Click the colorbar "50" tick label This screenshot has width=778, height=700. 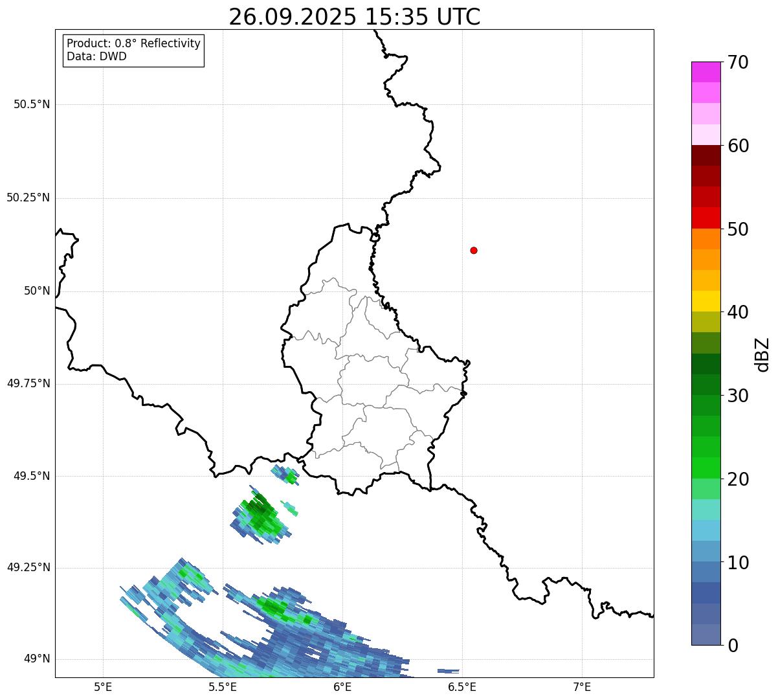tap(738, 229)
